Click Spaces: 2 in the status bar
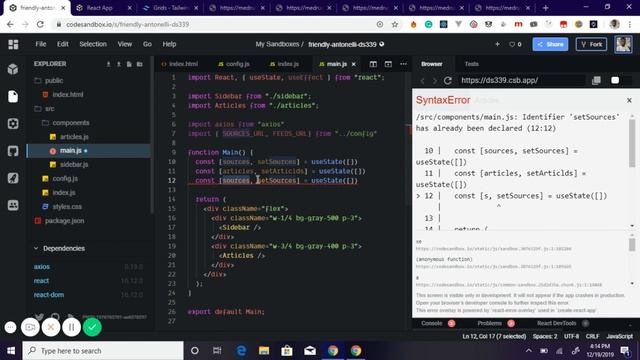The image size is (640, 360). [x=545, y=336]
